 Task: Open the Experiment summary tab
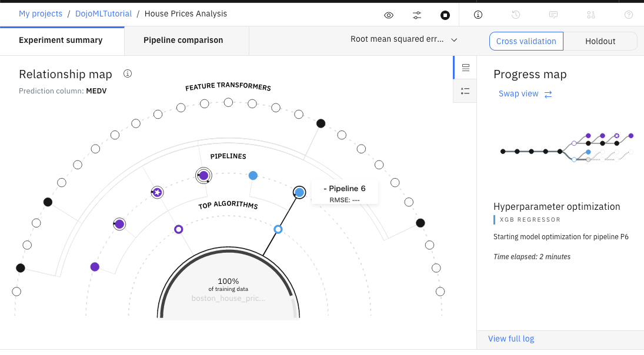pyautogui.click(x=61, y=41)
